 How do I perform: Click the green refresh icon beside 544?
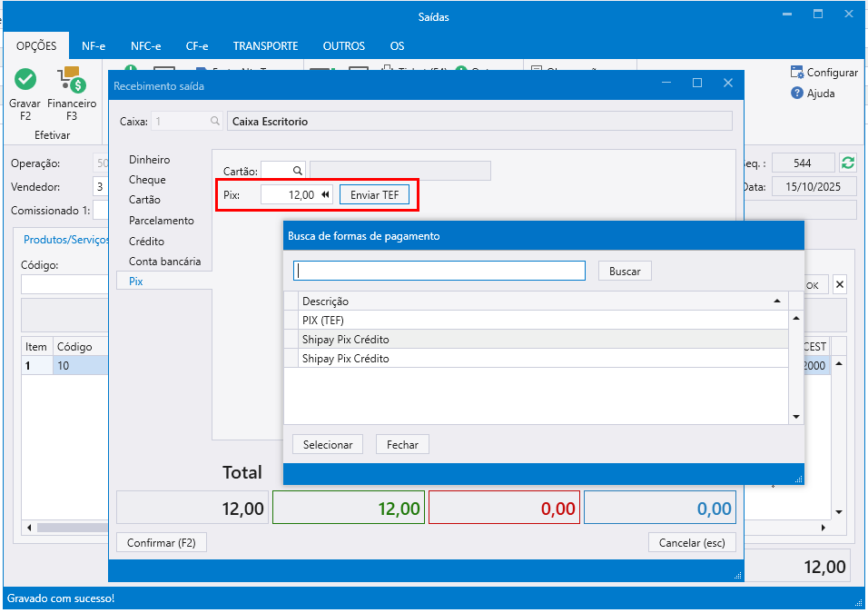(x=848, y=163)
